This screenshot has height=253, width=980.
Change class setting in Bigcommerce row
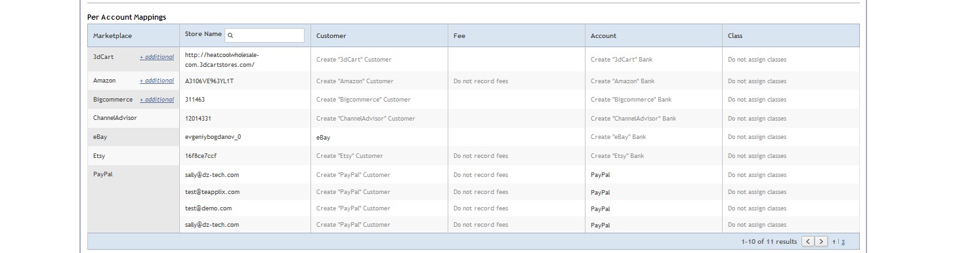(757, 100)
